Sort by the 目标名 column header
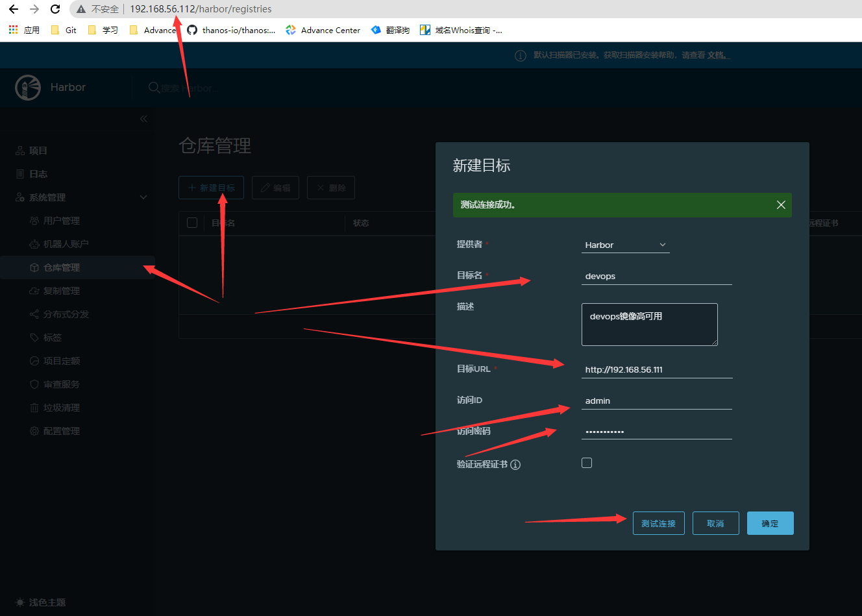Image resolution: width=862 pixels, height=616 pixels. pos(223,223)
